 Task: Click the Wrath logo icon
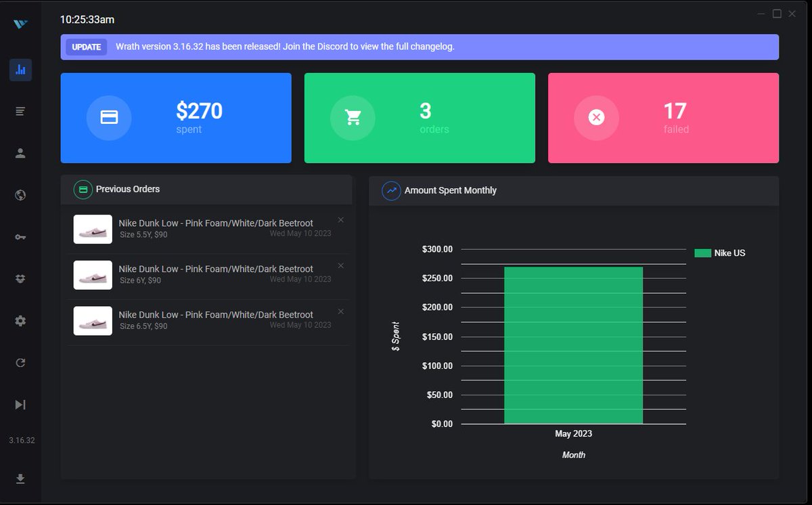(x=20, y=24)
